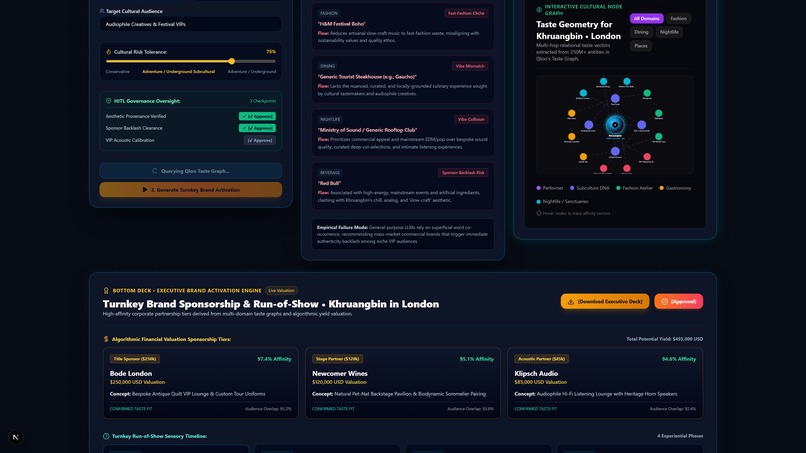Click the Empirical Failure Mode note
This screenshot has width=806, height=453.
403,234
